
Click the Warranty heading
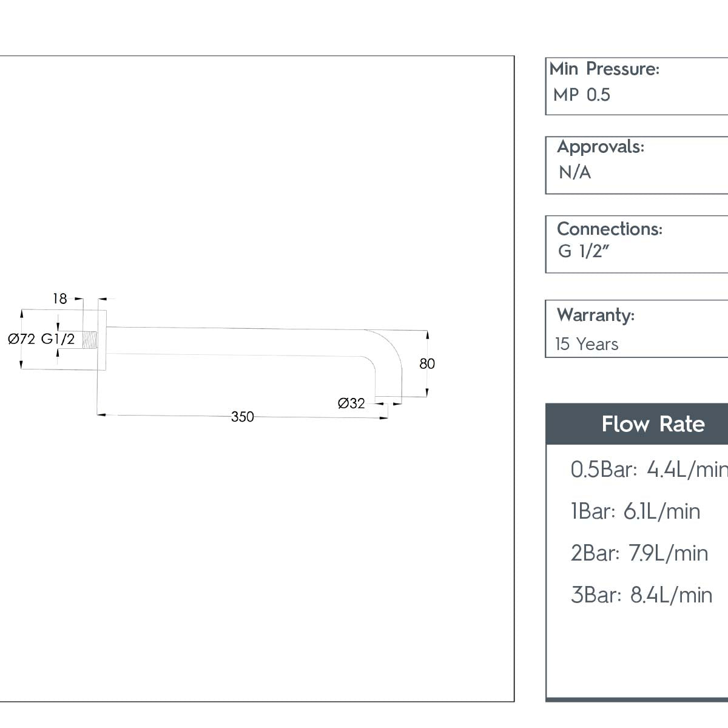coord(595,315)
